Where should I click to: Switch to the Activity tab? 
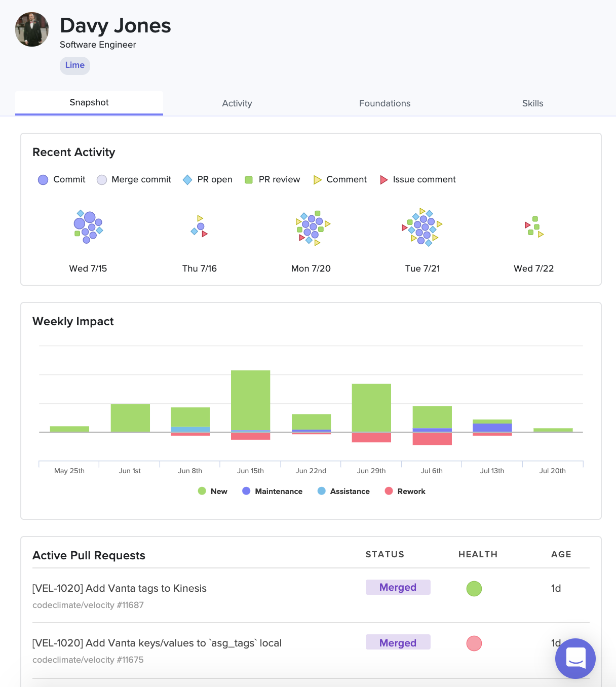click(x=237, y=103)
